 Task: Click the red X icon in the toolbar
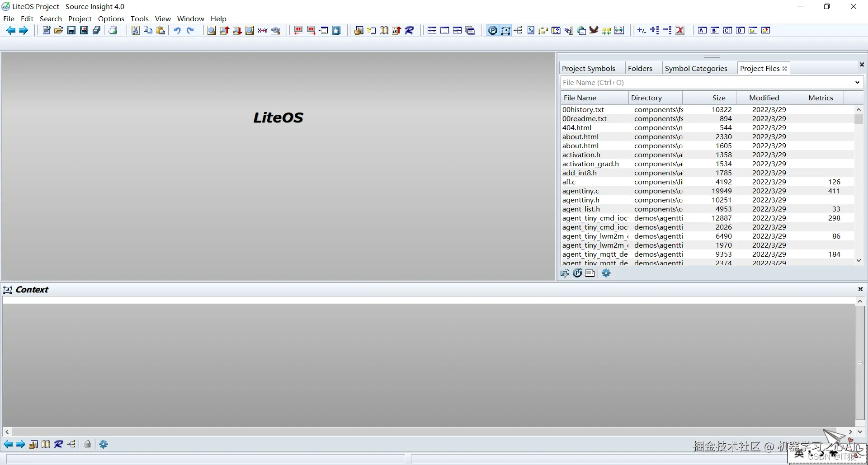680,30
